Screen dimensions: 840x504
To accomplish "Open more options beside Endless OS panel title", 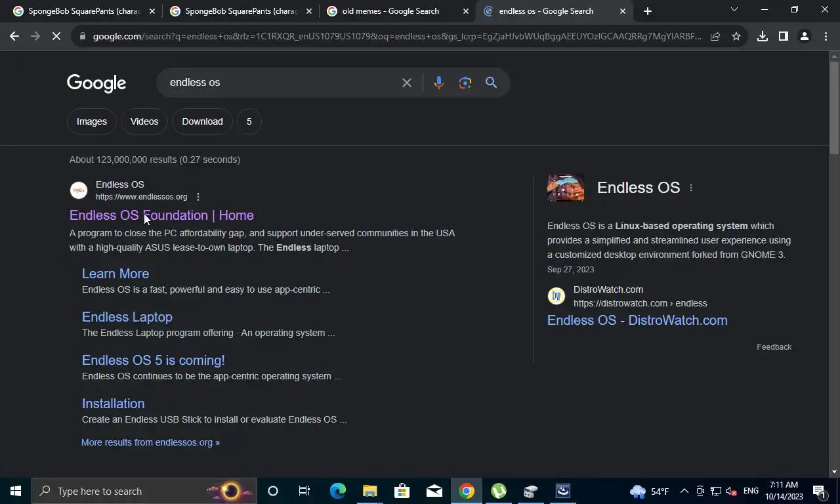I will (691, 188).
